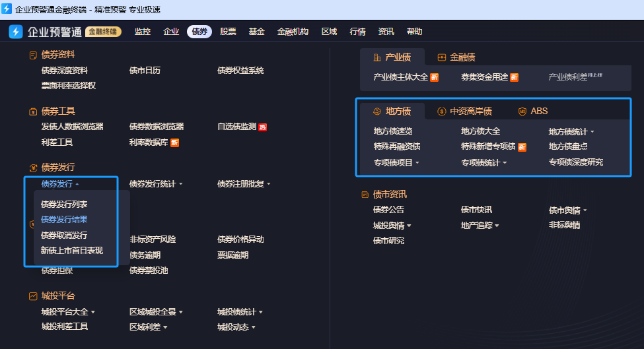This screenshot has height=349, width=644.
Task: Open the 债市日历 link
Action: [145, 71]
